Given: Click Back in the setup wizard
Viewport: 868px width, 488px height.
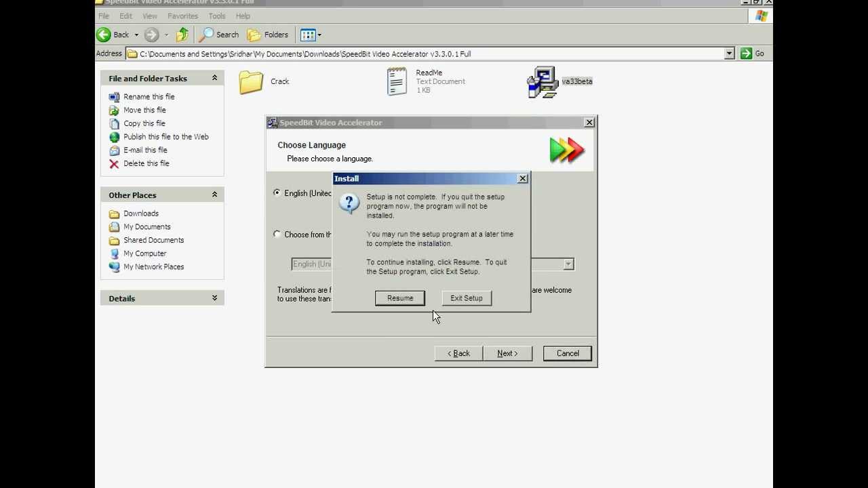Looking at the screenshot, I should 458,353.
